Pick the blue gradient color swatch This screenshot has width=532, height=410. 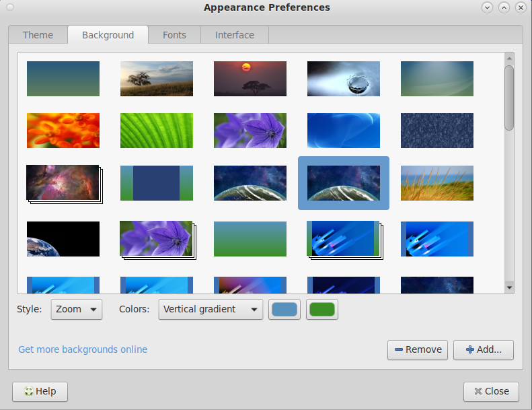click(284, 310)
